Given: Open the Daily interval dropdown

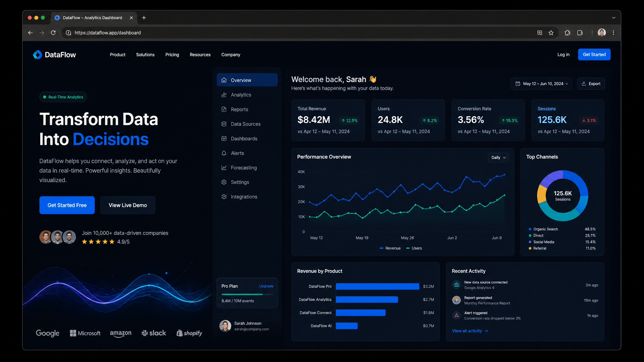Looking at the screenshot, I should (x=498, y=157).
